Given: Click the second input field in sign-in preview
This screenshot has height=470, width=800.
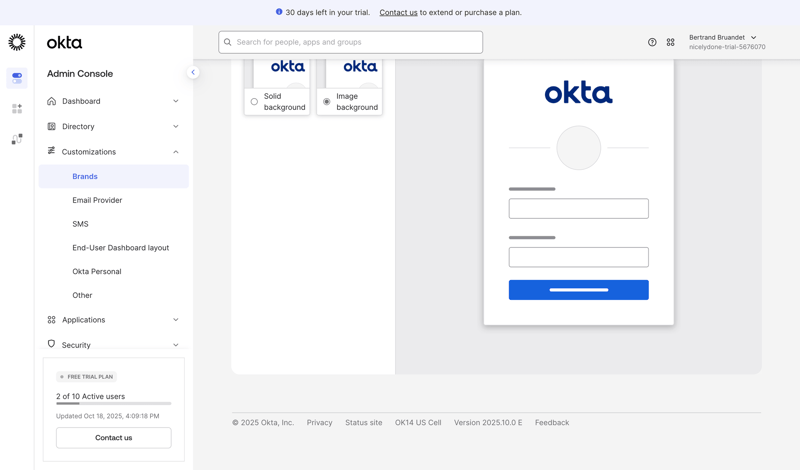Looking at the screenshot, I should pyautogui.click(x=579, y=257).
